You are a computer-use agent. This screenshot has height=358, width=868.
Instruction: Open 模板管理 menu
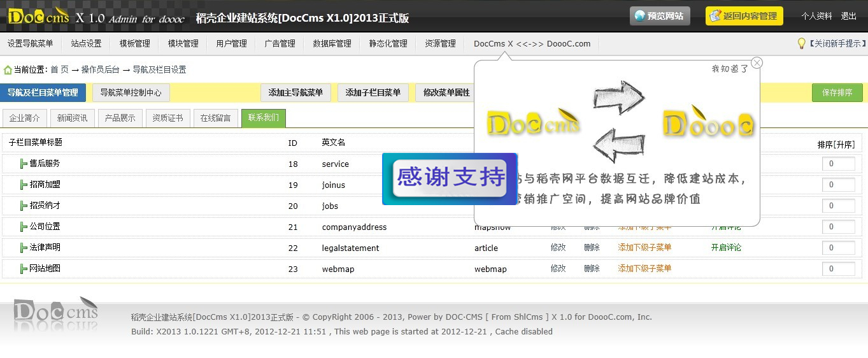(x=134, y=43)
